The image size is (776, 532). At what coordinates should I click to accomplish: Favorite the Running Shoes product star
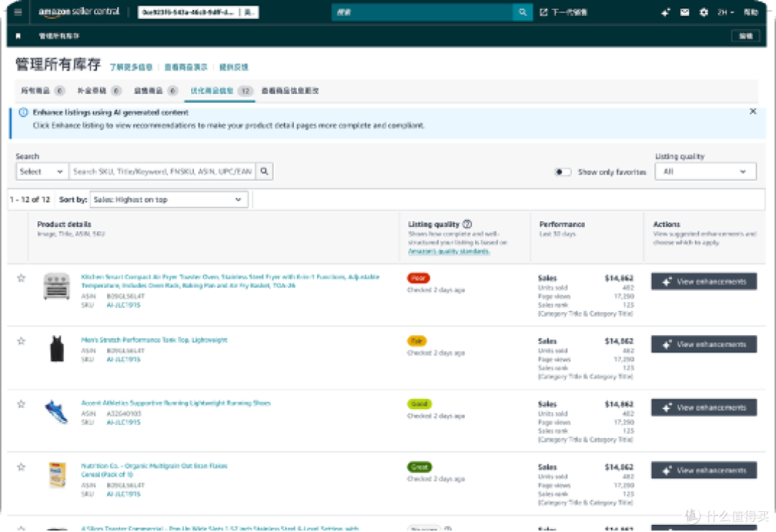[x=22, y=404]
